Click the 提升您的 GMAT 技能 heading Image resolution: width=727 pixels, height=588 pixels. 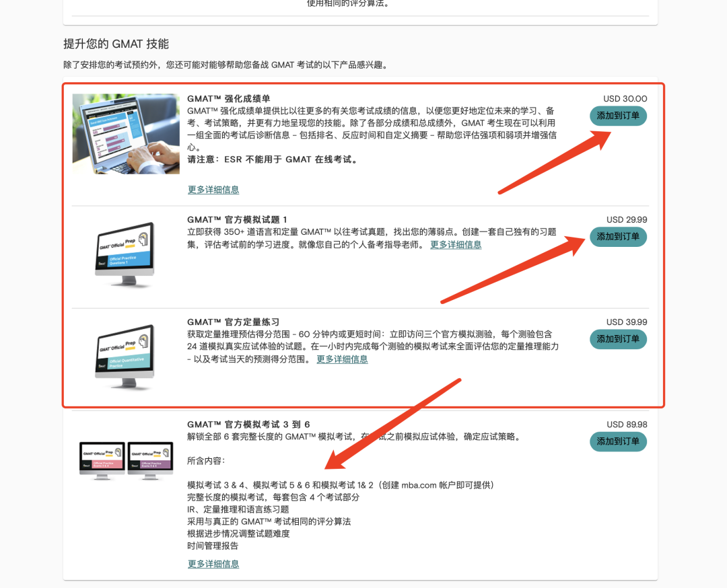tap(116, 44)
